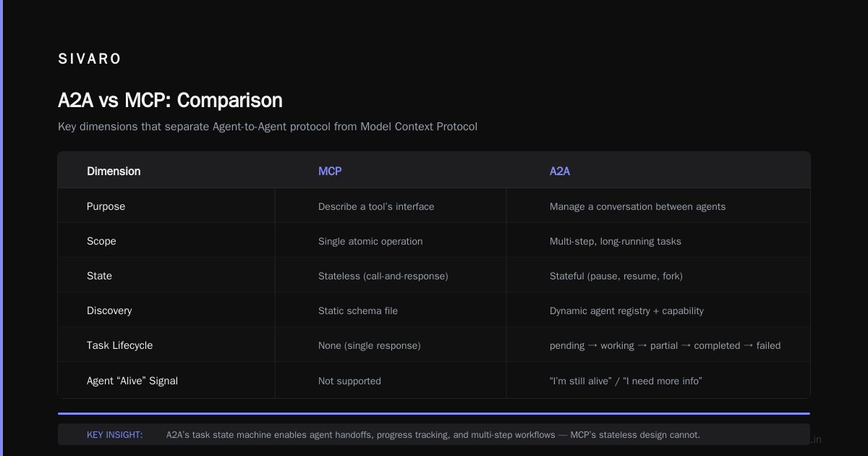
Task: Click the subtitle about Key dimensions
Action: coord(268,127)
